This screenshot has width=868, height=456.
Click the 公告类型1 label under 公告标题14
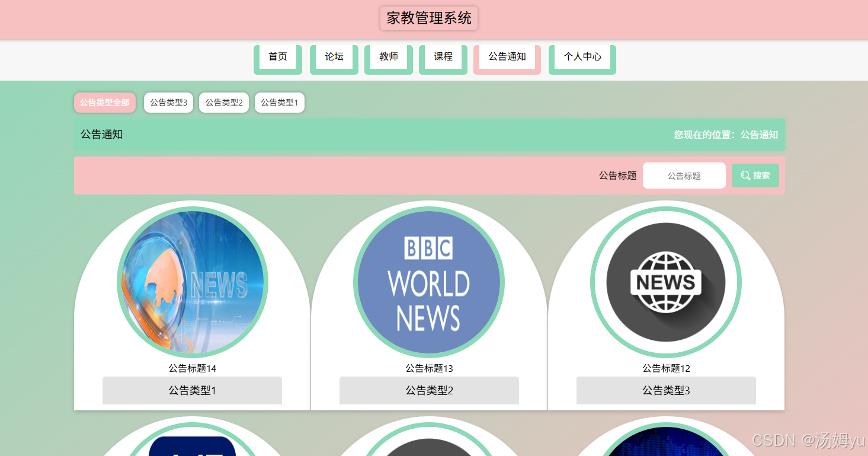pos(192,390)
